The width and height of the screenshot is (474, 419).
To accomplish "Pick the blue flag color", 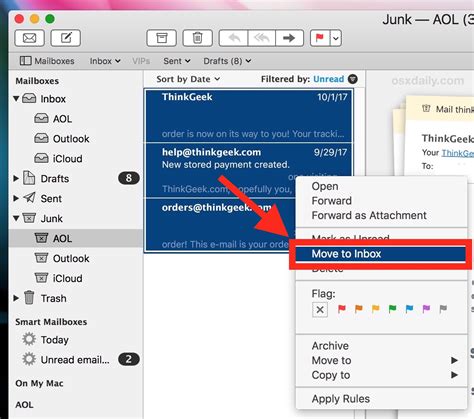I will pyautogui.click(x=409, y=309).
